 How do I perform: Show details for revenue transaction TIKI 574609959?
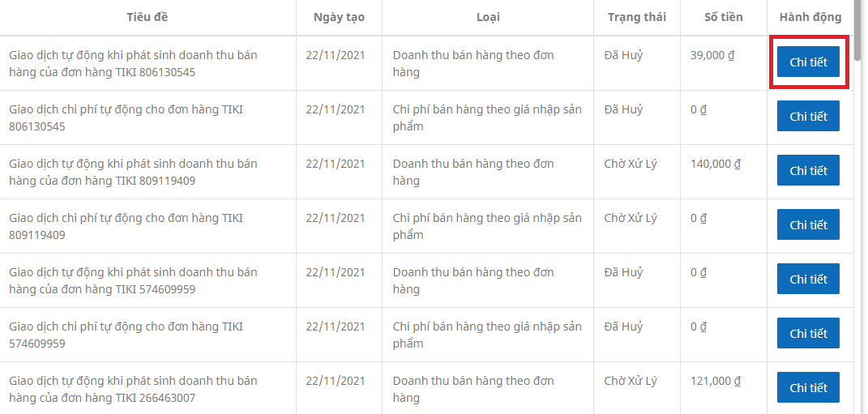click(808, 280)
